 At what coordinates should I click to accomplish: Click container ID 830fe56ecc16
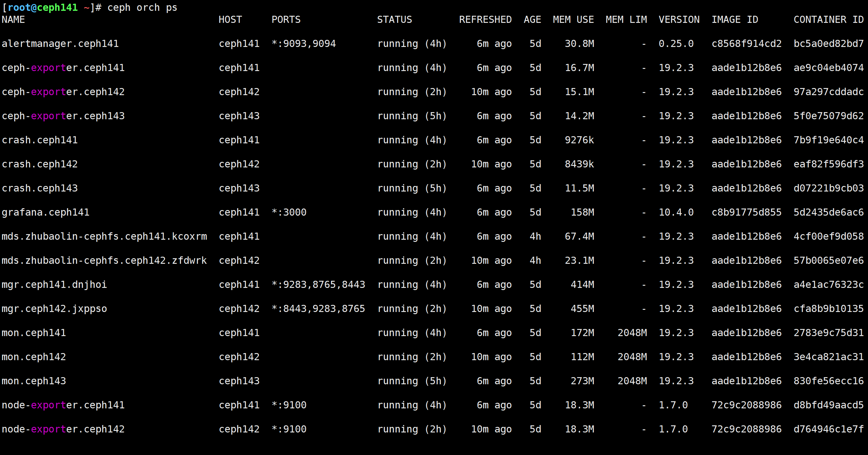pyautogui.click(x=828, y=381)
